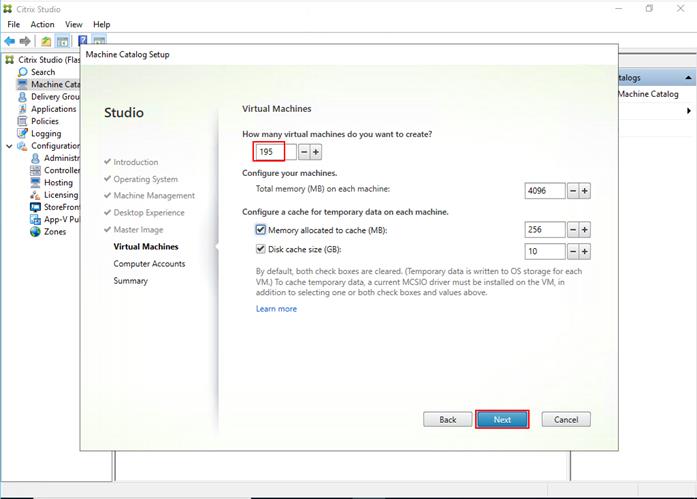Click the Virtual Machines current step label
Viewport: 697px width, 499px height.
(146, 247)
